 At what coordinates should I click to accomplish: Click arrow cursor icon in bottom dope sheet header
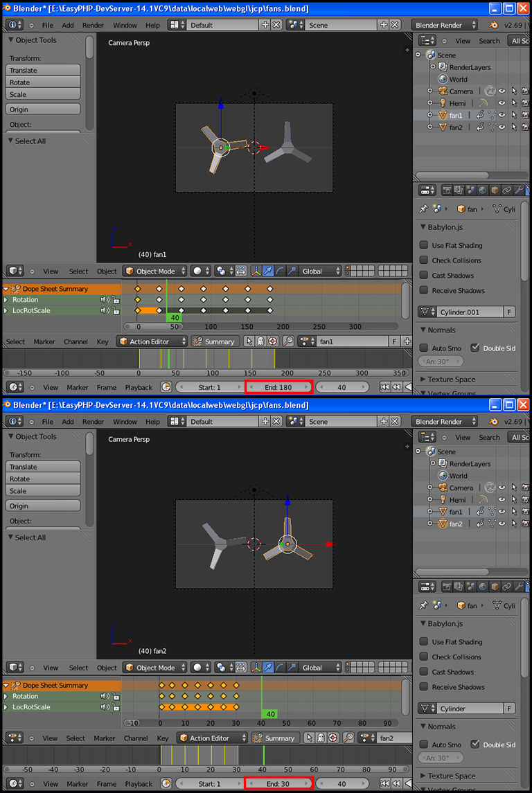click(x=310, y=738)
